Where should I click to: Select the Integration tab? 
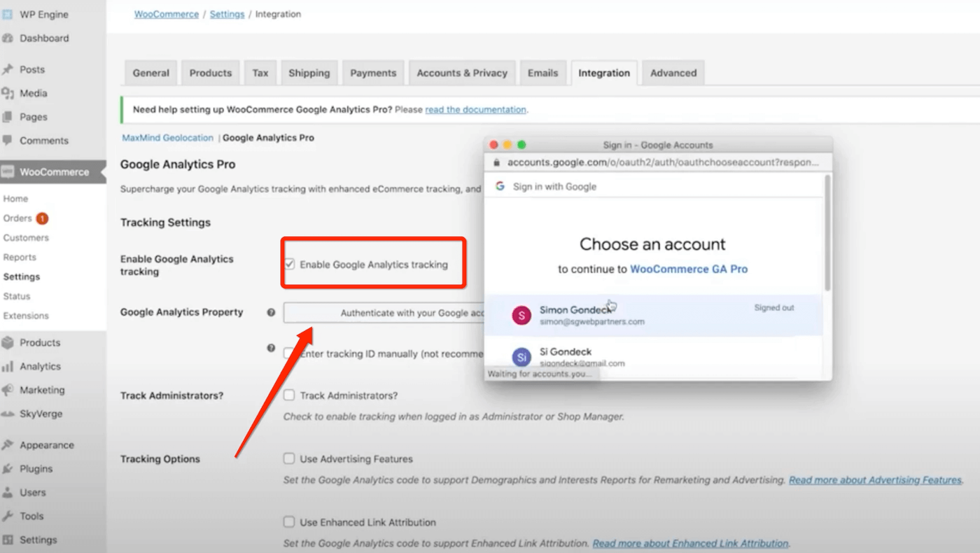point(604,73)
